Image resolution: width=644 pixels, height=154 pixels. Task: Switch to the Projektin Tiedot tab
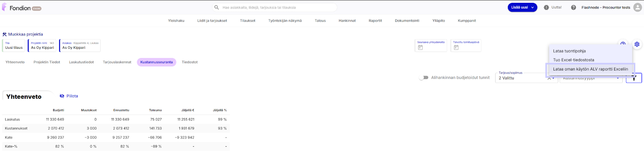coord(47,62)
